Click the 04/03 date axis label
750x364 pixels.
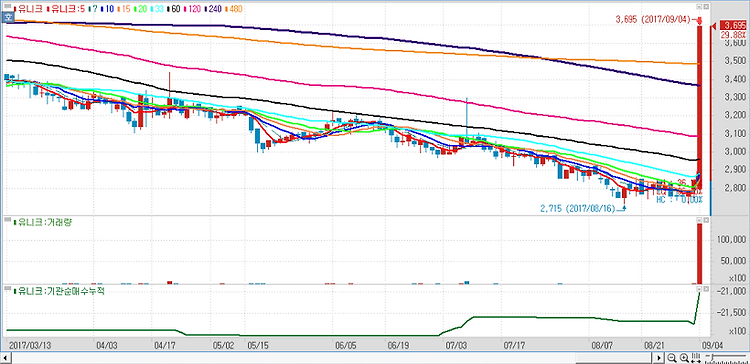(107, 344)
